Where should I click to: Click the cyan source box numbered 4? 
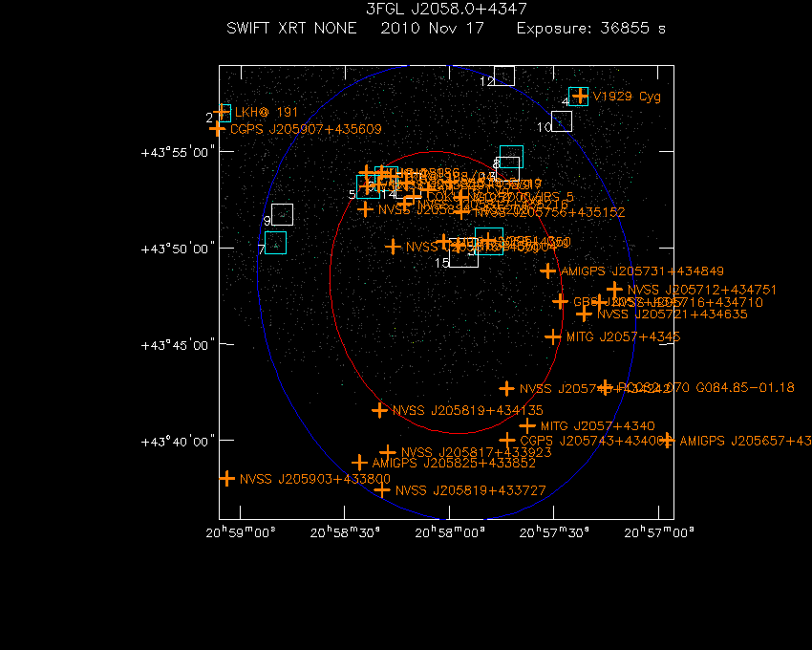tap(579, 97)
